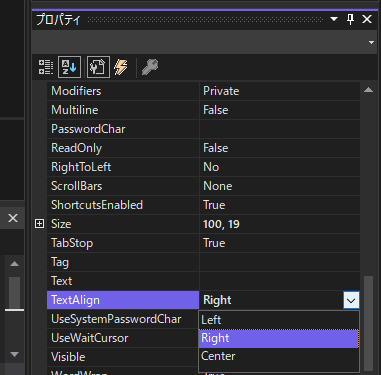Image resolution: width=381 pixels, height=375 pixels.
Task: Select the PasswordChar property
Action: click(123, 129)
